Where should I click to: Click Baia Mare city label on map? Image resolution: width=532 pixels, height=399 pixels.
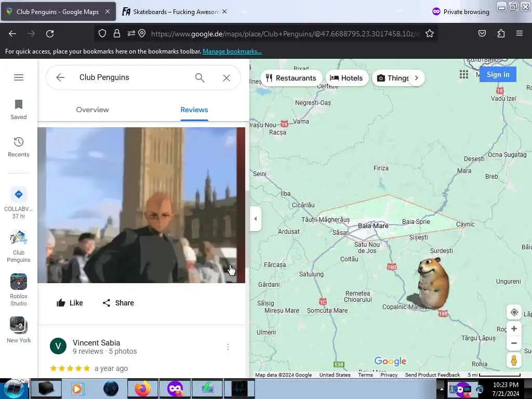tap(373, 225)
